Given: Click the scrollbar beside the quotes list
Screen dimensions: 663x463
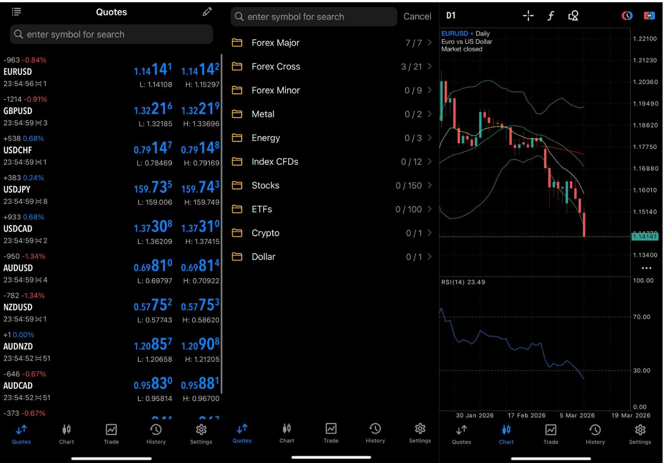Looking at the screenshot, I should click(x=222, y=223).
